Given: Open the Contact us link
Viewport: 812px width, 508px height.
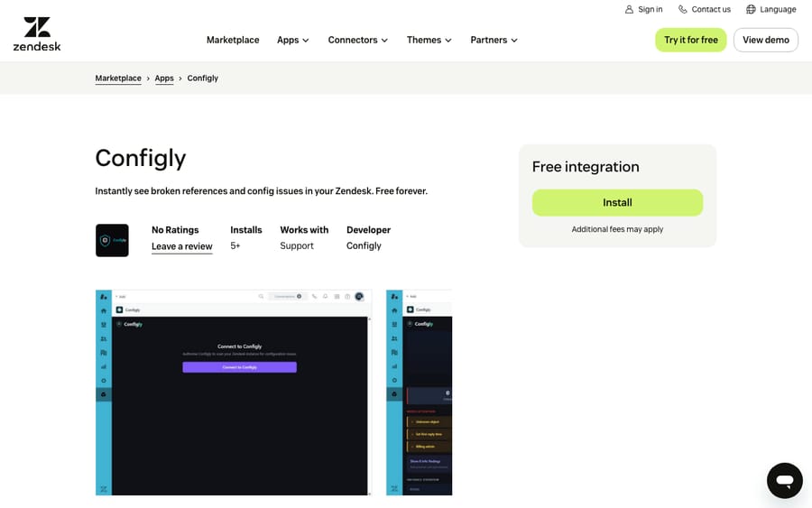Looking at the screenshot, I should tap(705, 9).
